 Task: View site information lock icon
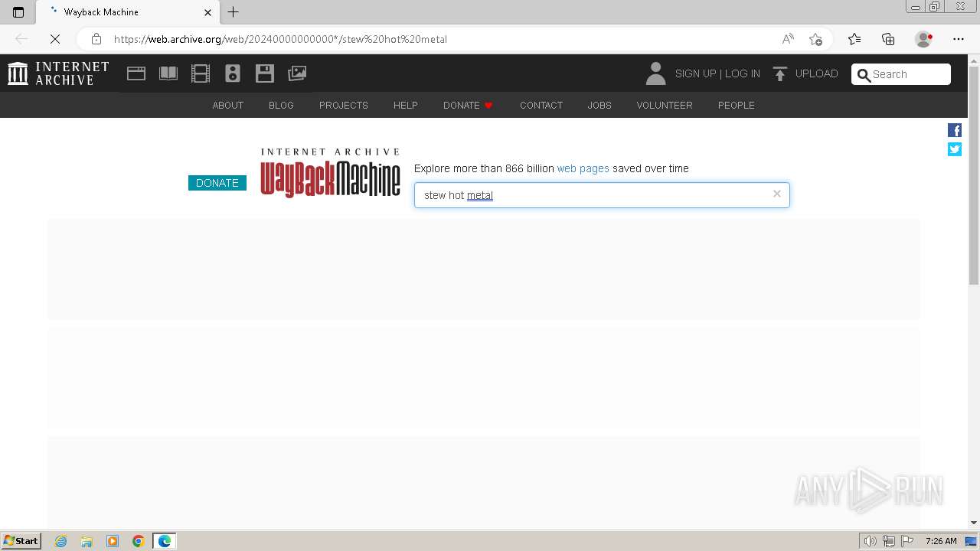point(96,39)
